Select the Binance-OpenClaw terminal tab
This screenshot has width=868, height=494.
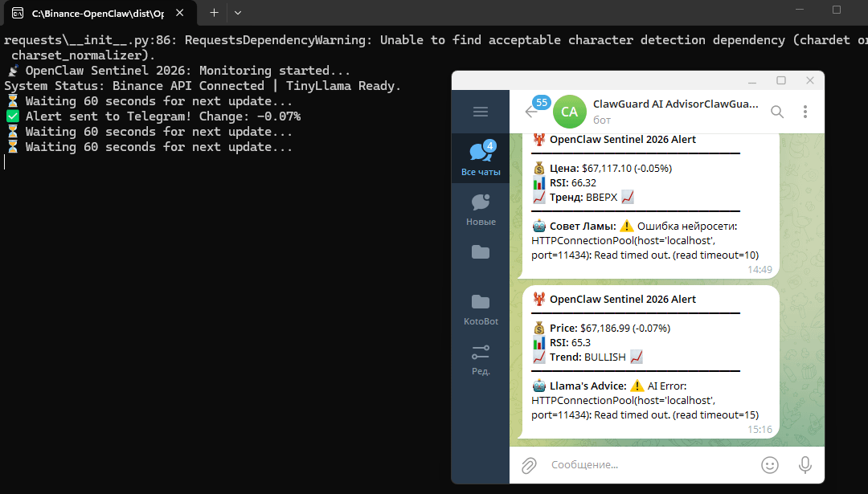tap(99, 14)
